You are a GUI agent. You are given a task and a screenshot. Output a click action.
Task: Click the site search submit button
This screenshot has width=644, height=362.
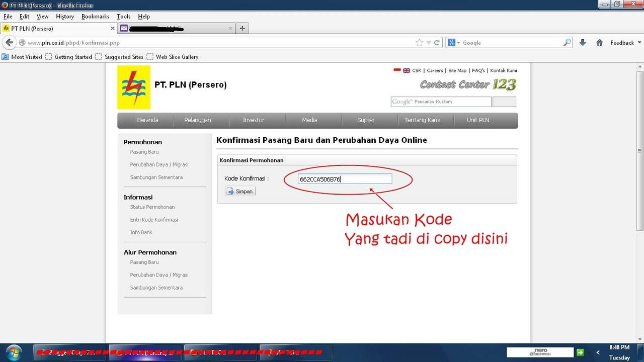[504, 102]
